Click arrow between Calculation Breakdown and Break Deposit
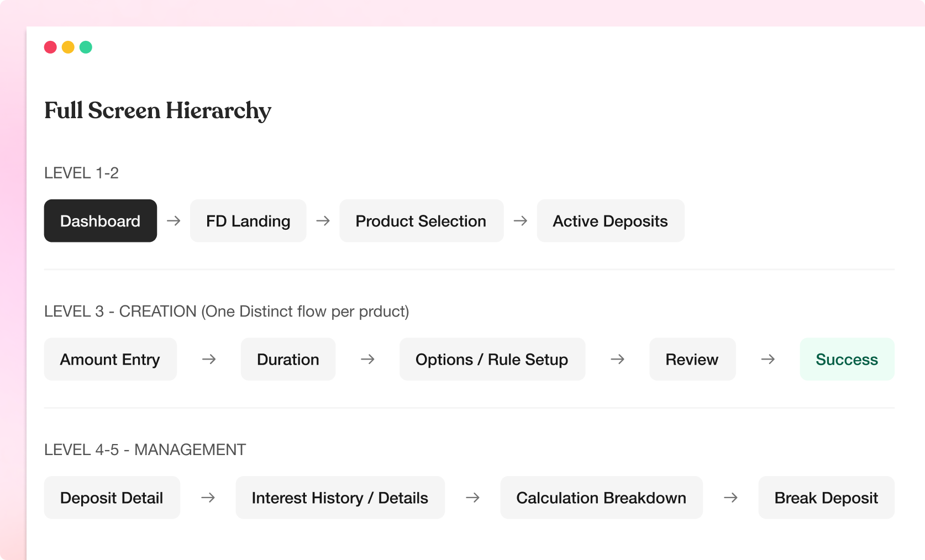The image size is (925, 560). coord(730,498)
